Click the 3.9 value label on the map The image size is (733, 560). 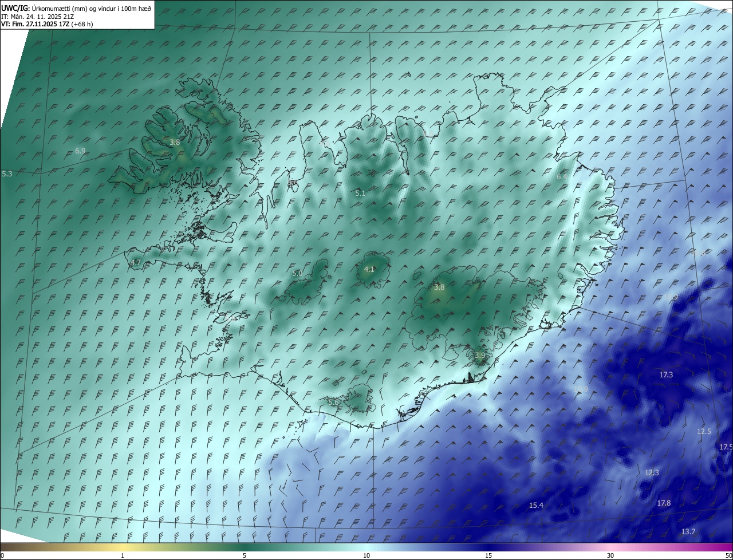pos(480,355)
